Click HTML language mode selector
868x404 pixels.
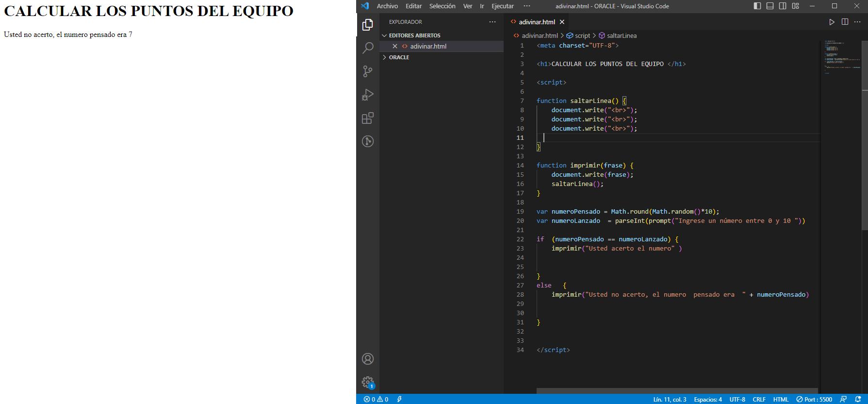781,399
